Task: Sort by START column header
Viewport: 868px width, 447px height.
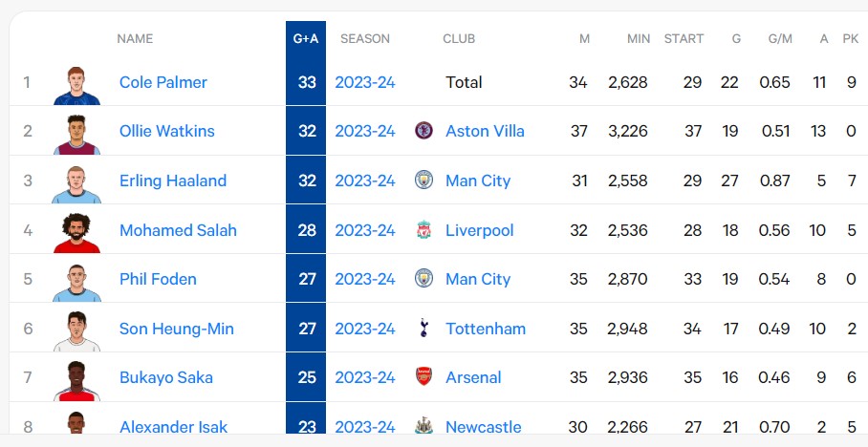Action: (684, 39)
